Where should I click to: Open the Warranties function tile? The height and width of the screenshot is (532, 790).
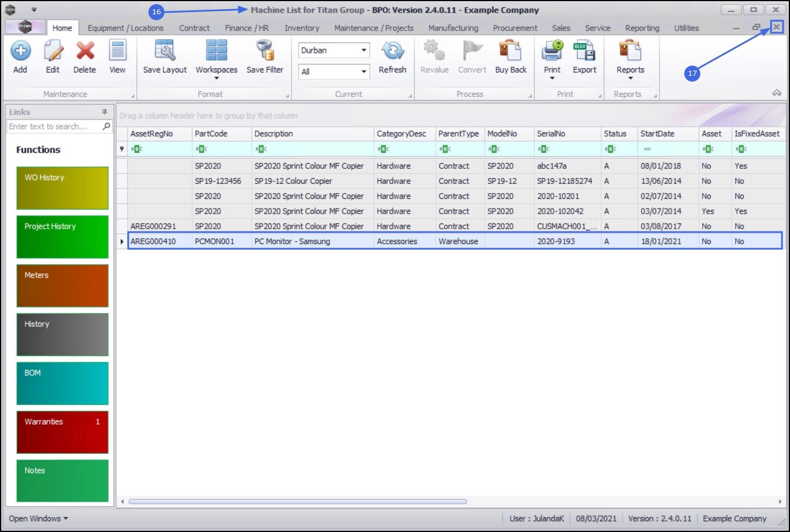click(63, 432)
